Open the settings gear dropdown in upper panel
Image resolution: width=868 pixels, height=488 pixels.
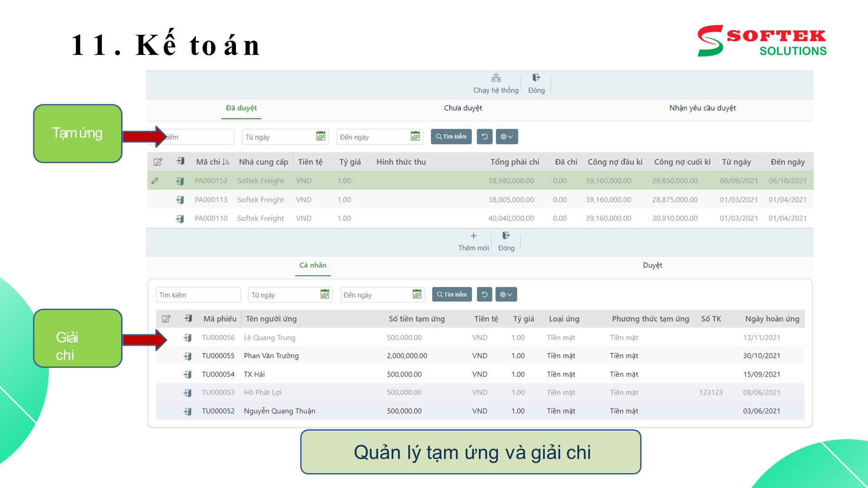(507, 136)
